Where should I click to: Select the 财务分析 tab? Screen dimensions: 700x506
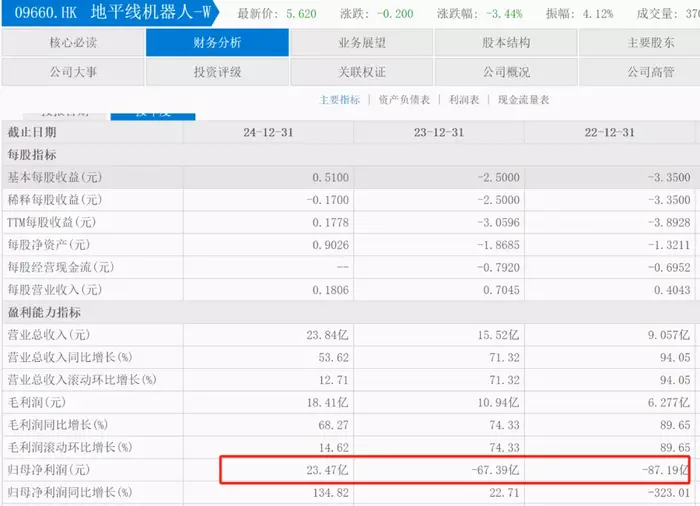[217, 43]
